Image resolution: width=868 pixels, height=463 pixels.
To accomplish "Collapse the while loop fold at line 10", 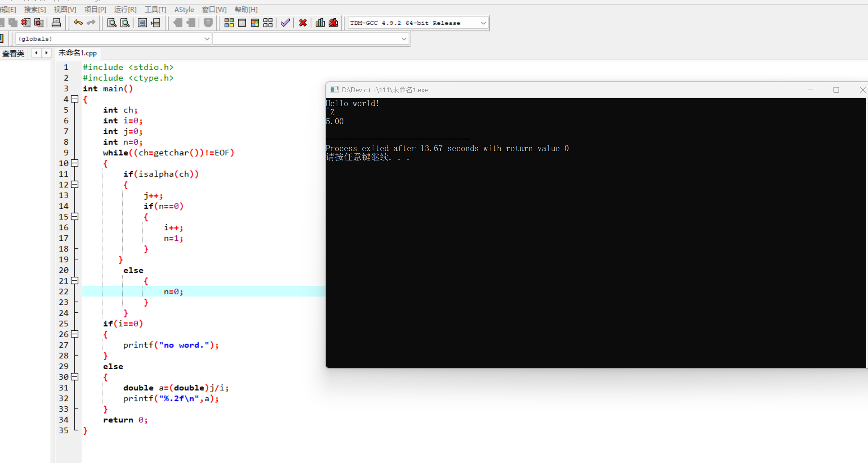I will 75,163.
